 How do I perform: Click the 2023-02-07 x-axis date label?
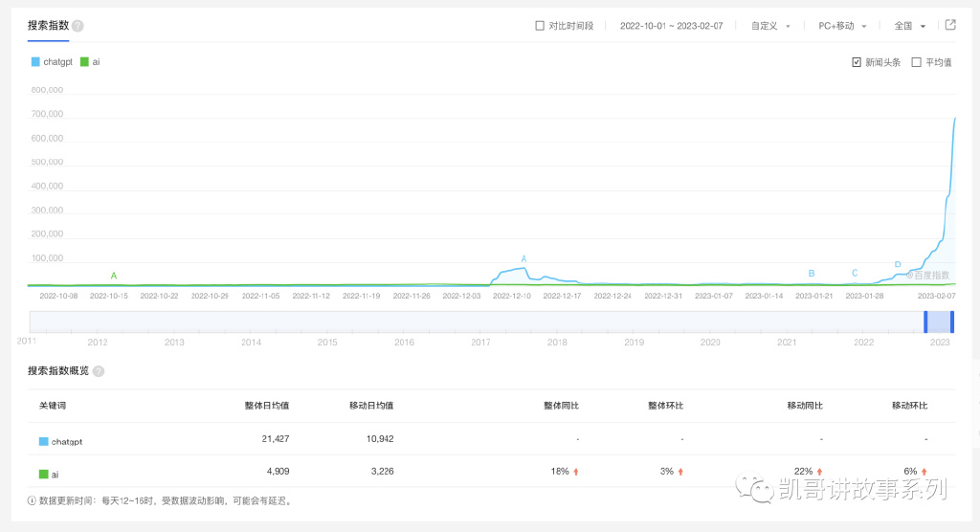(x=936, y=296)
